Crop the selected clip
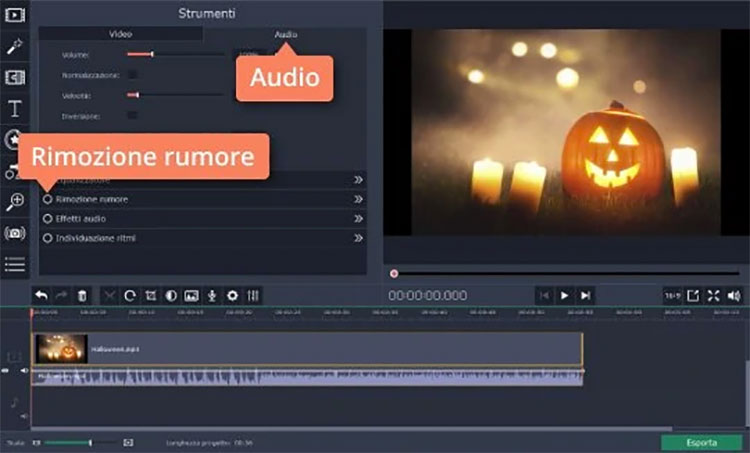This screenshot has height=453, width=750. (151, 296)
